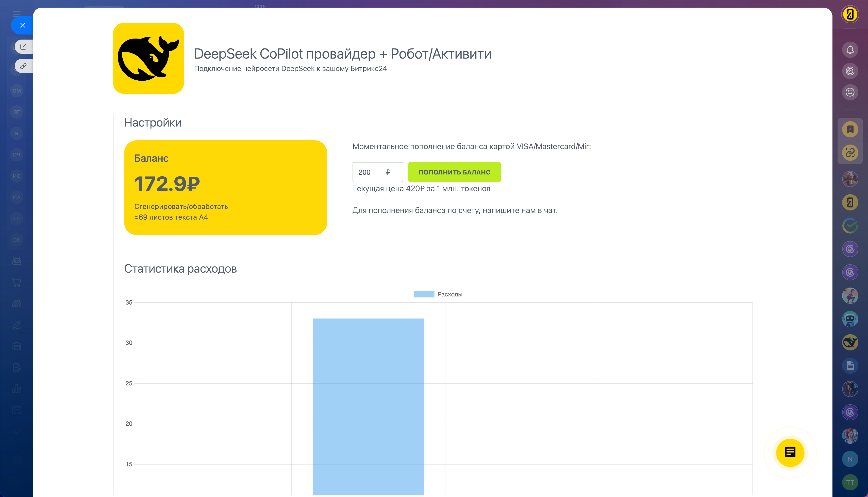Screen dimensions: 868x497
Task: Open CoPilot spiral icon in sidebar
Action: tap(850, 71)
